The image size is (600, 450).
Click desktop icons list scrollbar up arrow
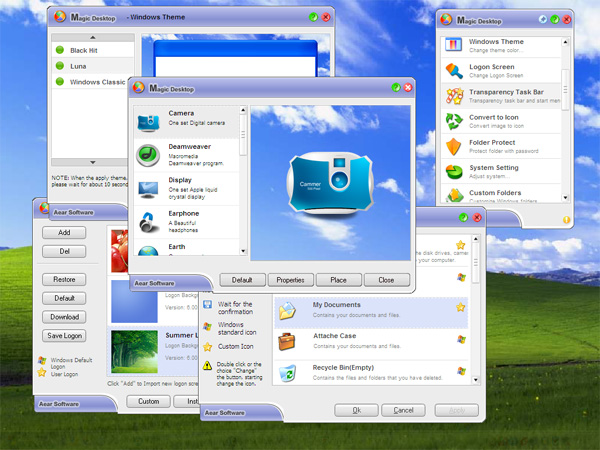pos(476,239)
